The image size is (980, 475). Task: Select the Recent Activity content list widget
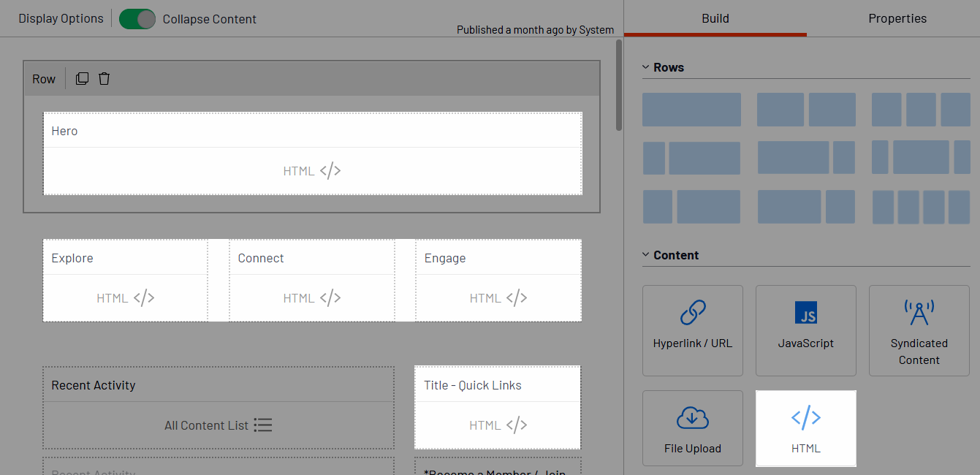tap(219, 408)
